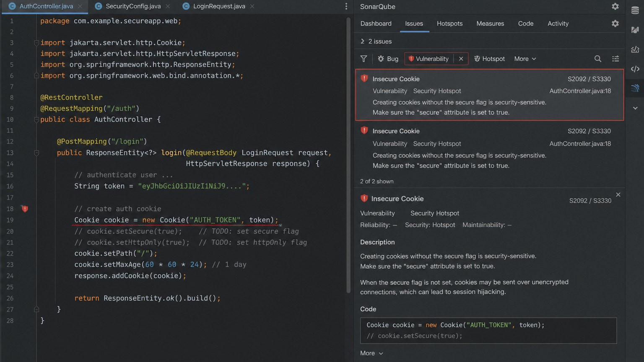
Task: Click the code snippet box in Description
Action: (488, 331)
